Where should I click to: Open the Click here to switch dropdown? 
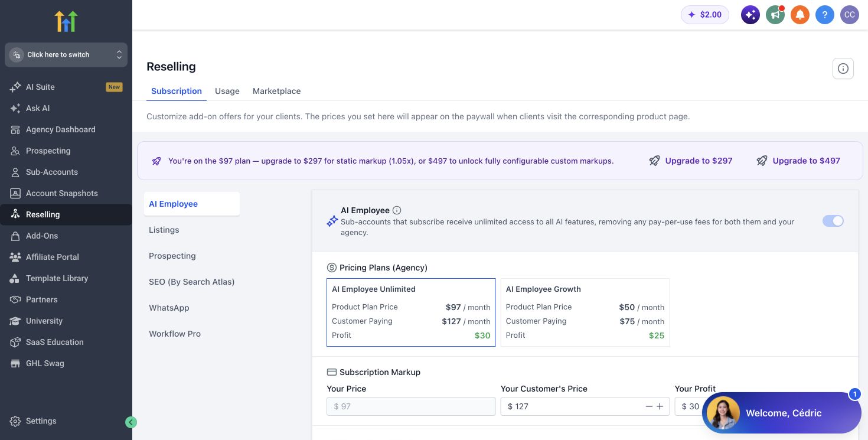pos(66,54)
